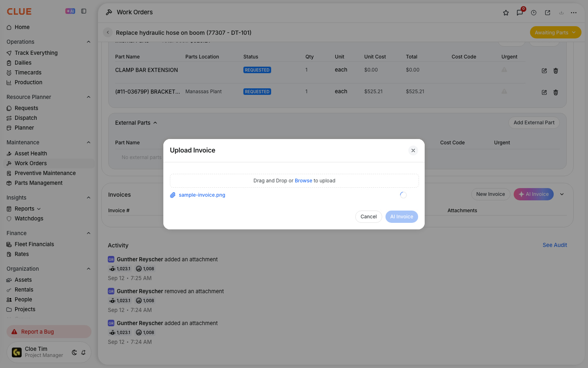The height and width of the screenshot is (368, 588).
Task: Edit the CLAMP BAR EXTENSION part row
Action: [x=544, y=71]
